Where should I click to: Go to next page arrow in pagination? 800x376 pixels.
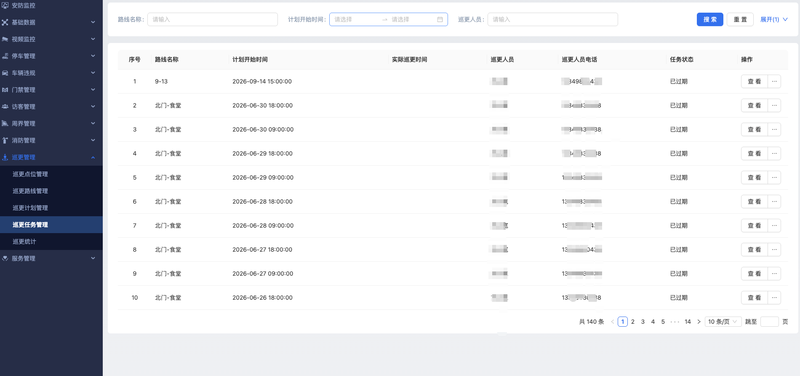click(x=698, y=321)
